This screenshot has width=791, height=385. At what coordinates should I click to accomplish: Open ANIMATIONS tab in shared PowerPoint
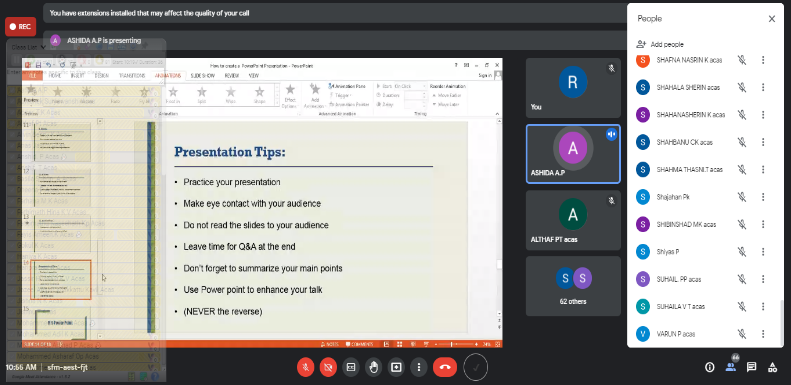click(x=168, y=76)
